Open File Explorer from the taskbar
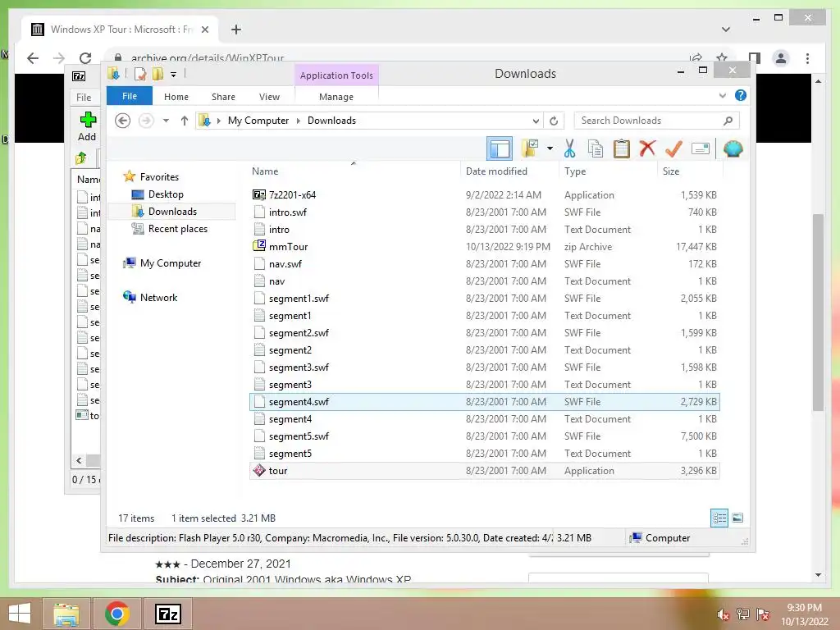This screenshot has width=840, height=630. (66, 614)
